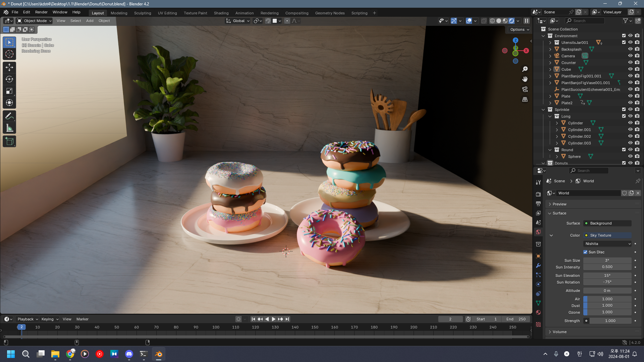Select the Scale tool

pos(9,91)
